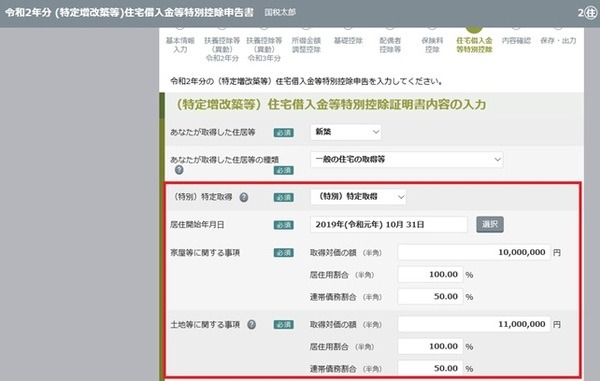
Task: Expand 一般の住宅の取得等 dropdown
Action: point(407,160)
